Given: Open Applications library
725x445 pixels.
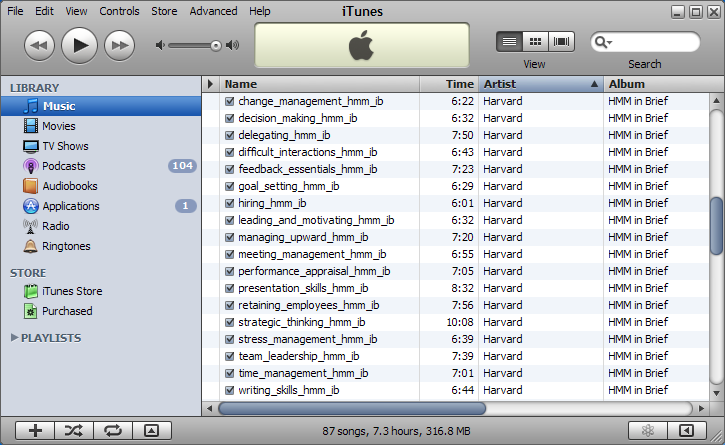Looking at the screenshot, I should tap(101, 206).
